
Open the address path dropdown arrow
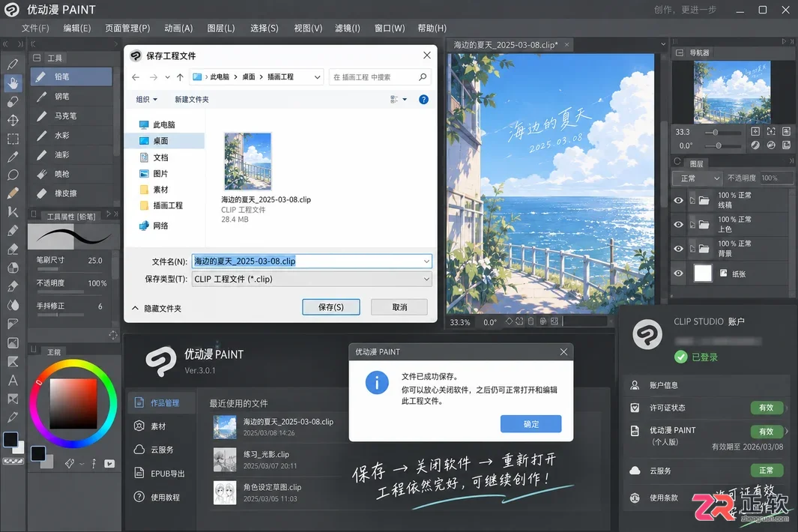tap(317, 77)
